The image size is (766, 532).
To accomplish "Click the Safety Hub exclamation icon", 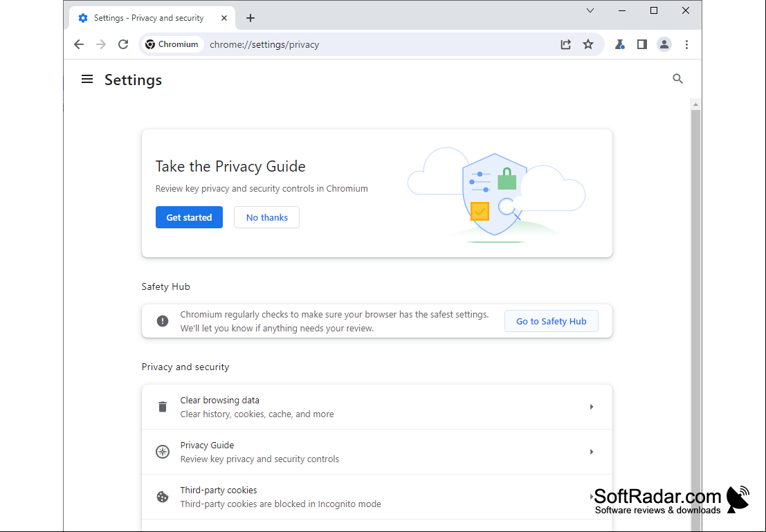I will tap(162, 321).
